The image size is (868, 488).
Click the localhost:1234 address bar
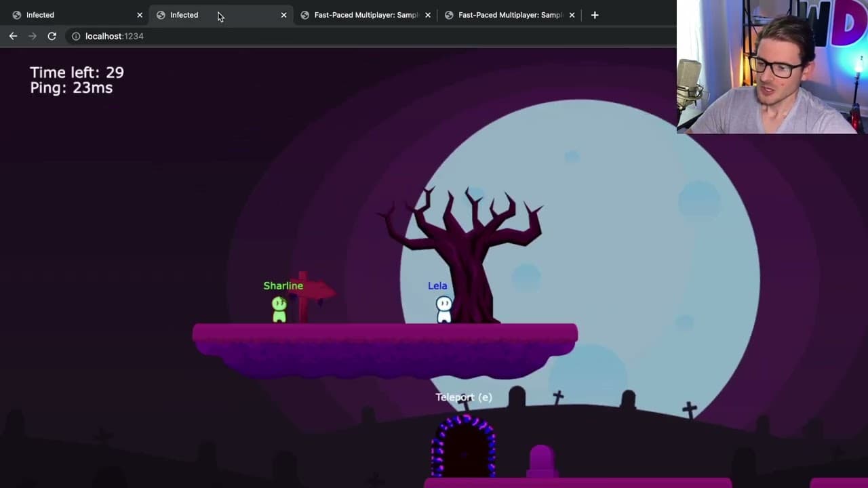[370, 36]
